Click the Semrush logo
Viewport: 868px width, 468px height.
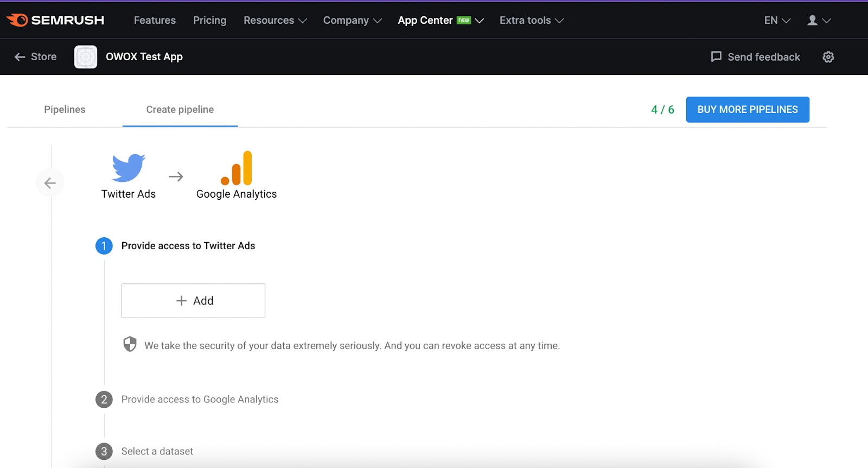[x=55, y=20]
